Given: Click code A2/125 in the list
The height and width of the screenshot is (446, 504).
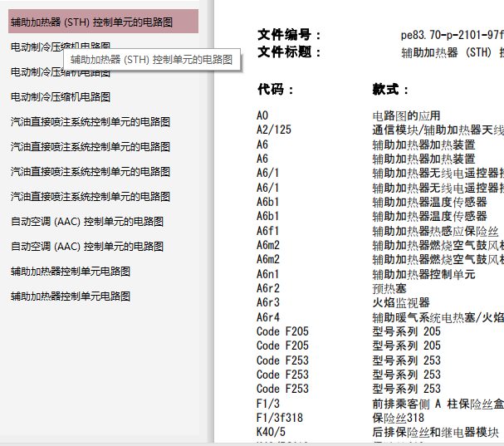Looking at the screenshot, I should click(274, 130).
